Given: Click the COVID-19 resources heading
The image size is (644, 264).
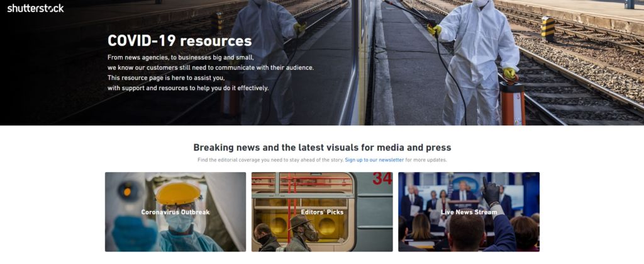Looking at the screenshot, I should 179,41.
